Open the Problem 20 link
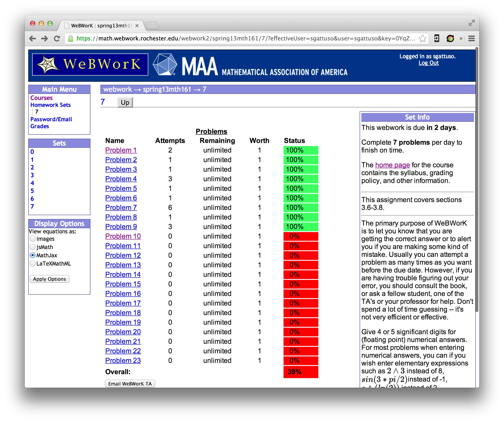Image resolution: width=504 pixels, height=422 pixels. (x=123, y=332)
